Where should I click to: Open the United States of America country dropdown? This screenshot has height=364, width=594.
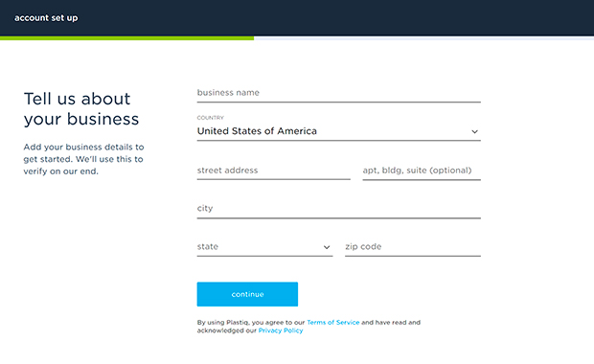338,131
